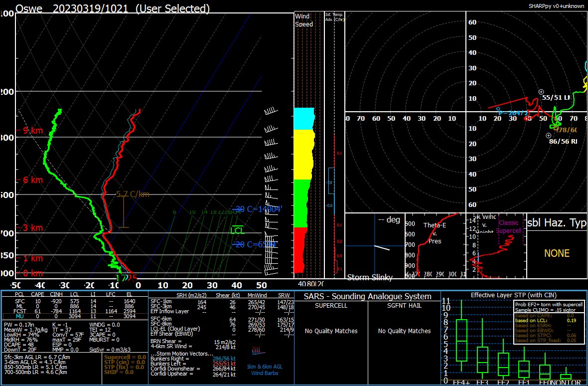Click the SRH (m2/s2) column header
This screenshot has width=588, height=386.
coord(191,295)
